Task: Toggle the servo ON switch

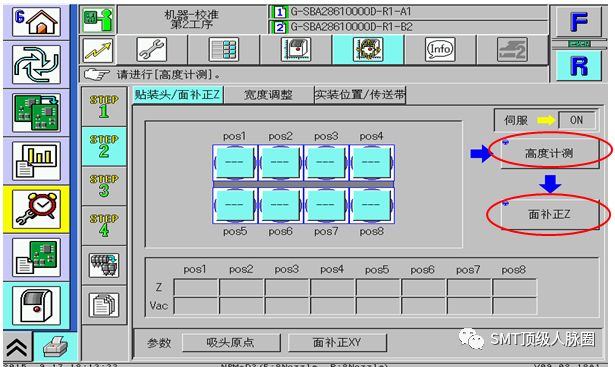Action: click(x=576, y=120)
